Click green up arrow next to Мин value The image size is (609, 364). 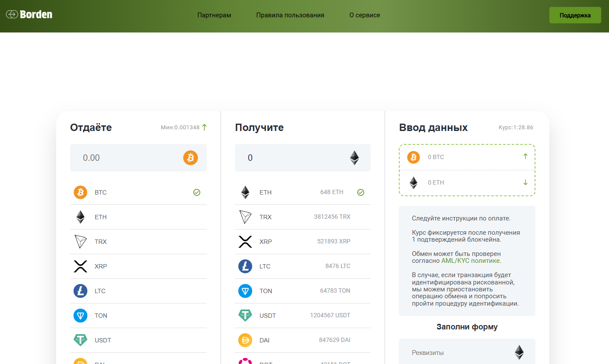[205, 128]
